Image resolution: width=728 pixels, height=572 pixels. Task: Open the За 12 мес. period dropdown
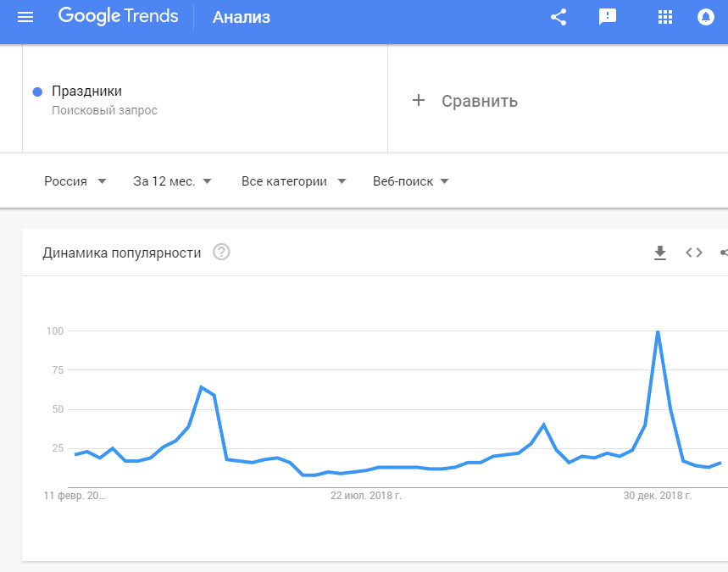[x=172, y=181]
